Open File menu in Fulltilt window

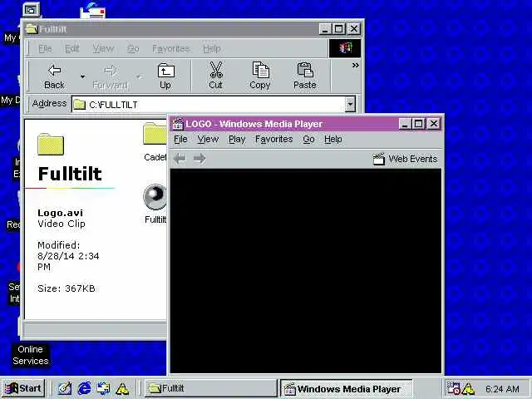click(45, 49)
